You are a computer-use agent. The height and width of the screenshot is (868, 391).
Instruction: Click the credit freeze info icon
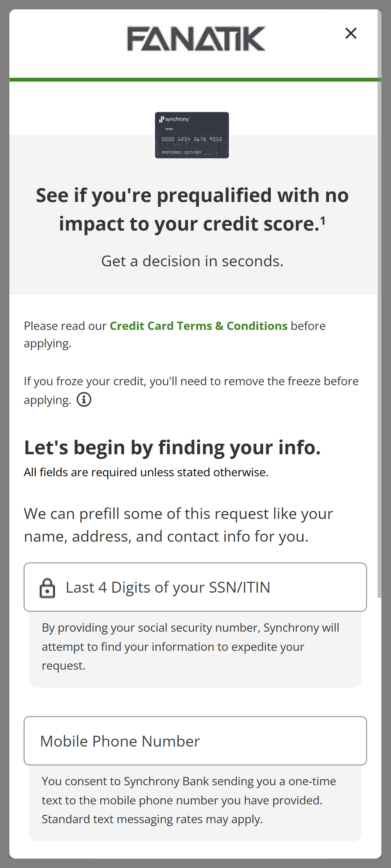(x=84, y=400)
